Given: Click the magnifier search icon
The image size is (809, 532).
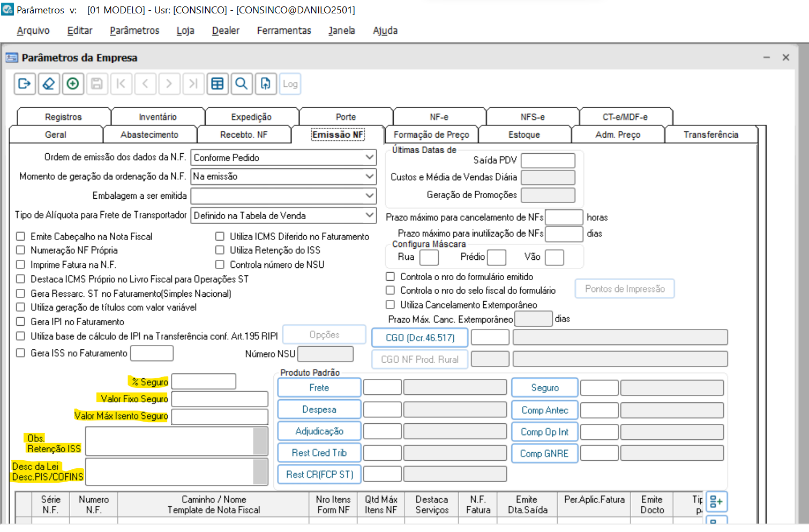Looking at the screenshot, I should pyautogui.click(x=242, y=84).
